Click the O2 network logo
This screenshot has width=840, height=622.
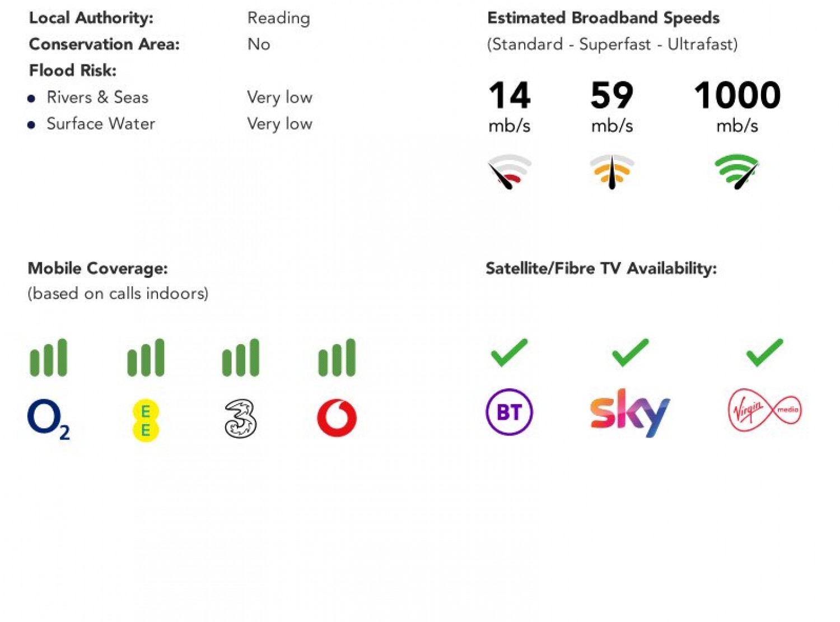point(48,419)
